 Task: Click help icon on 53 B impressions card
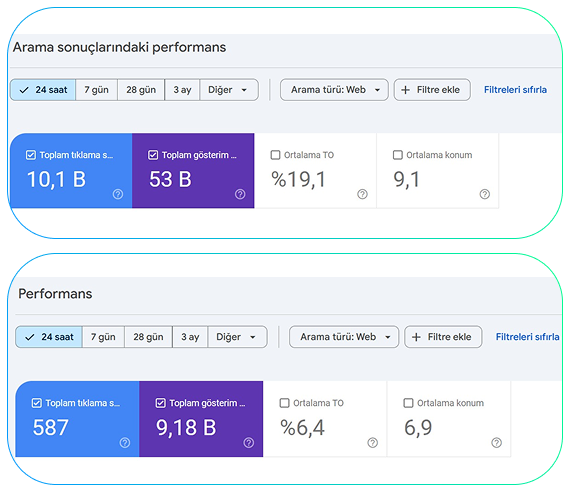[x=240, y=194]
